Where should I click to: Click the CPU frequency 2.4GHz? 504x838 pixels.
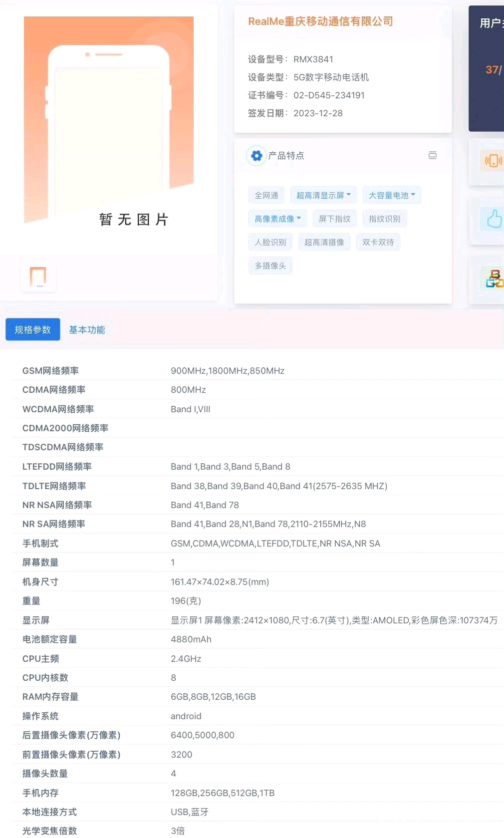pos(186,659)
